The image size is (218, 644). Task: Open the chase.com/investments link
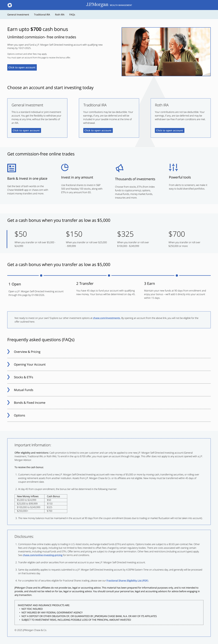coord(107,318)
